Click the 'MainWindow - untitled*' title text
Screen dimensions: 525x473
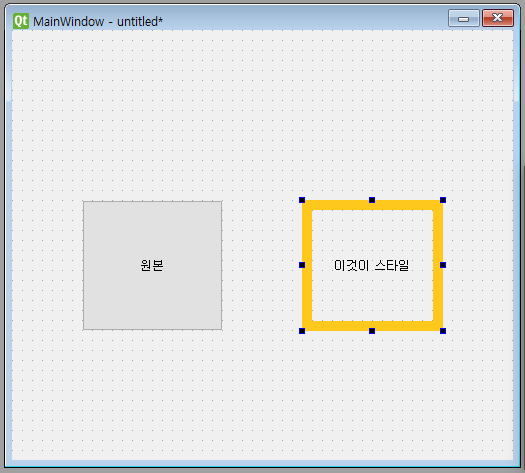point(98,22)
